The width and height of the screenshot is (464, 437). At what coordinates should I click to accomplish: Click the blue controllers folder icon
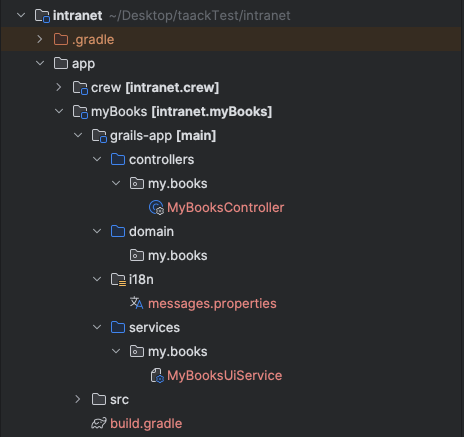click(118, 159)
